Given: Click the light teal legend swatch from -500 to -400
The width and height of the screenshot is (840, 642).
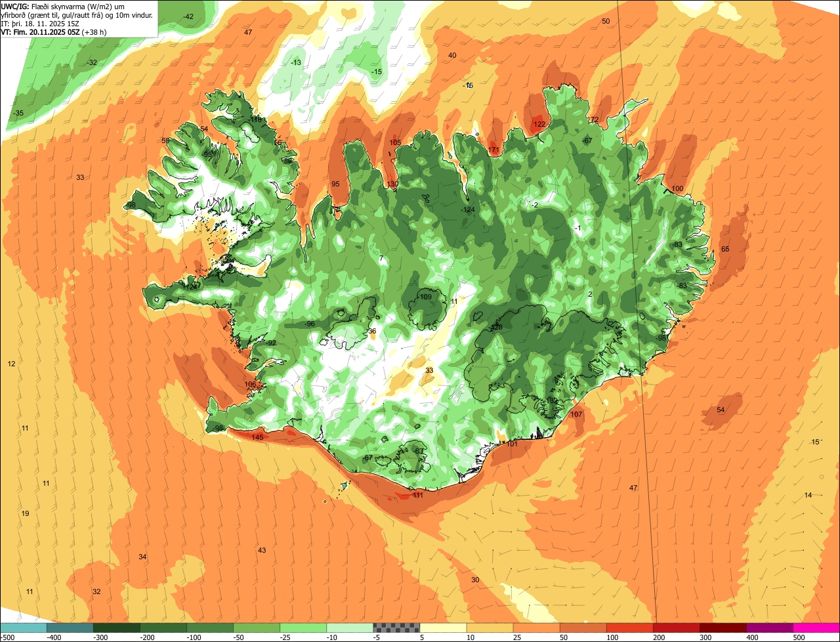Looking at the screenshot, I should click(x=24, y=628).
